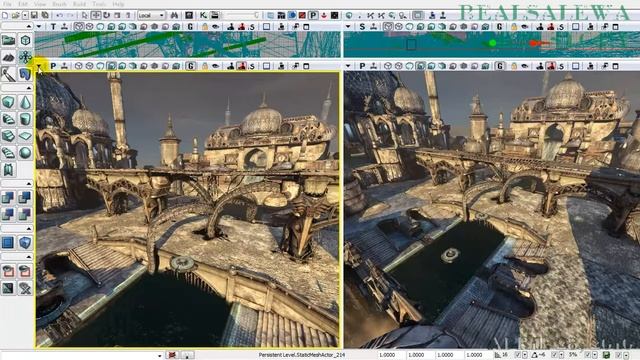Click the Undo arrow in main toolbar
640x360 pixels.
pos(60,16)
